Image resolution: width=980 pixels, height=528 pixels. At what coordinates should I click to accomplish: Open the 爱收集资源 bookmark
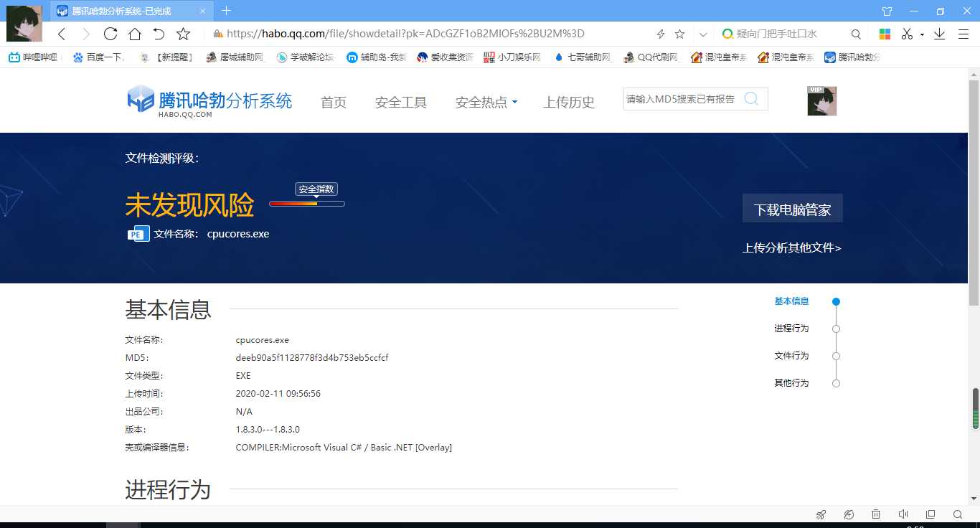[x=445, y=57]
